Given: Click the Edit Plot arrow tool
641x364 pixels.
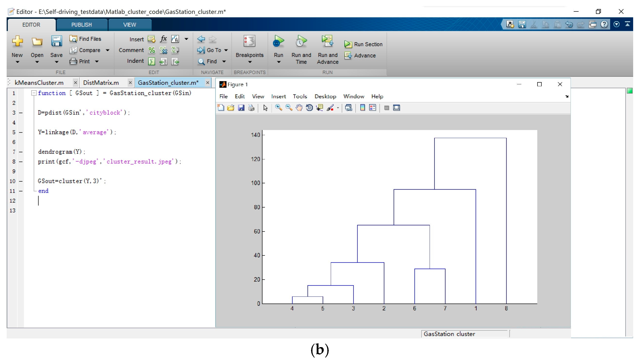Looking at the screenshot, I should (265, 108).
